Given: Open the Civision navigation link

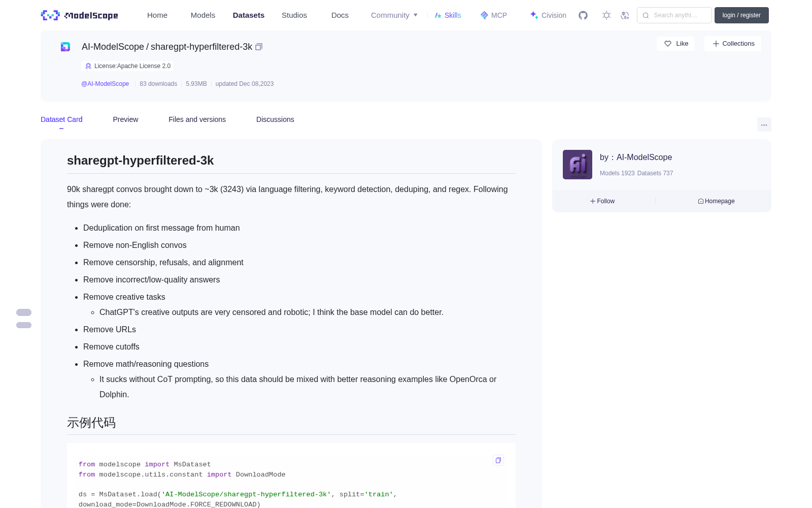Looking at the screenshot, I should tap(548, 15).
